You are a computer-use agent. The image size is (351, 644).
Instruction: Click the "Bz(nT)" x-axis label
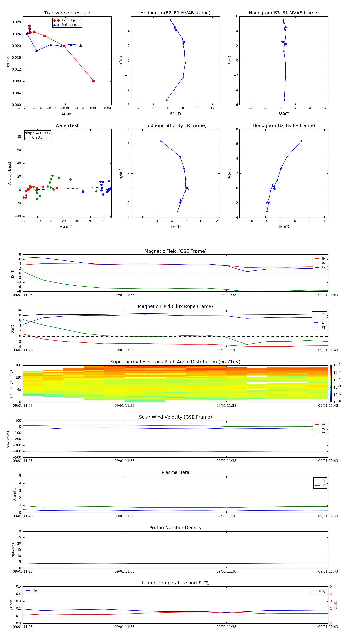[x=175, y=227]
